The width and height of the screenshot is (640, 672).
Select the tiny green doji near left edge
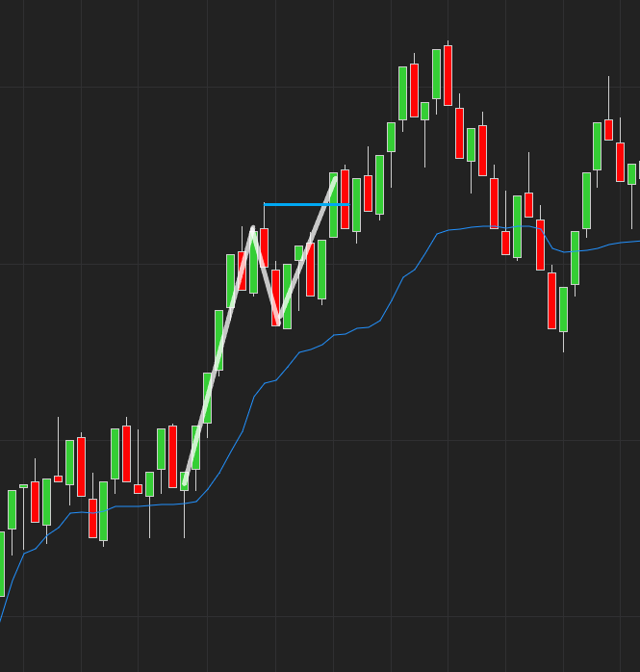pos(24,486)
